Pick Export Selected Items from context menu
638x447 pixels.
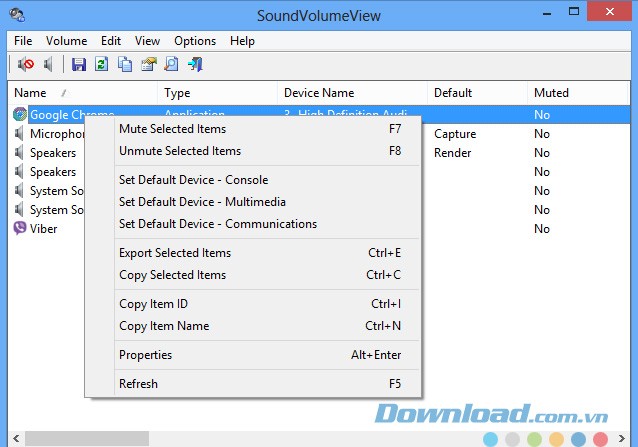(x=174, y=253)
